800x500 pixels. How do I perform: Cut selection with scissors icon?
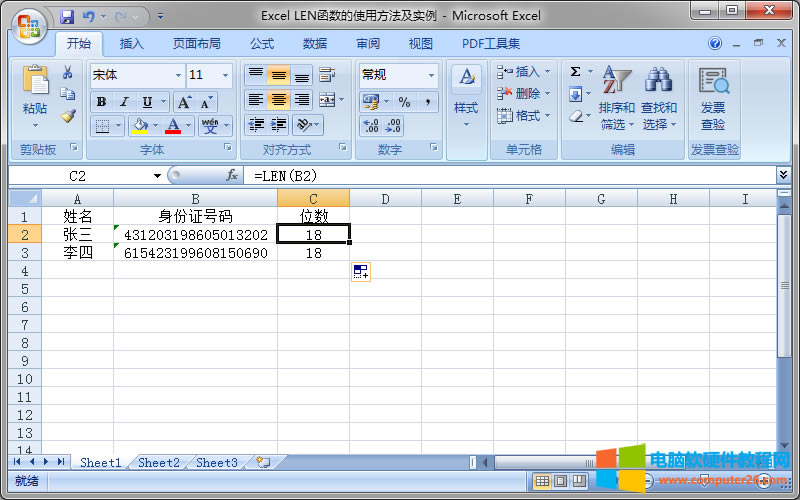(x=67, y=72)
